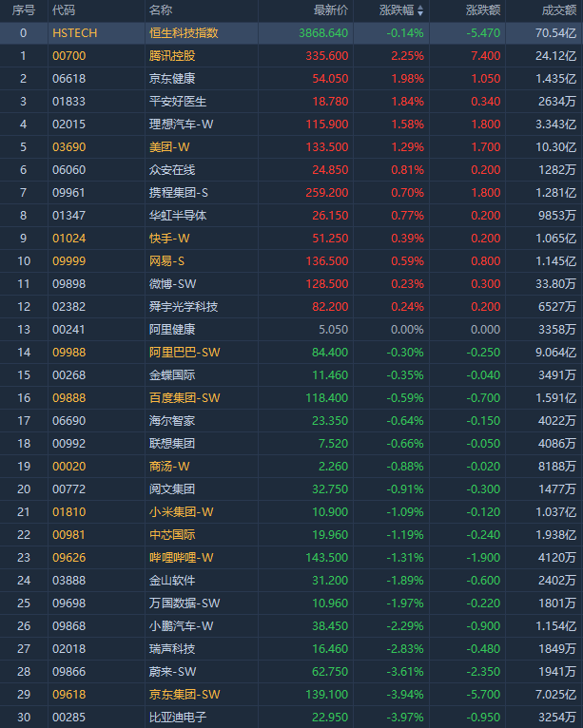583x728 pixels.
Task: Select 联想集团 stock name
Action: pos(172,443)
